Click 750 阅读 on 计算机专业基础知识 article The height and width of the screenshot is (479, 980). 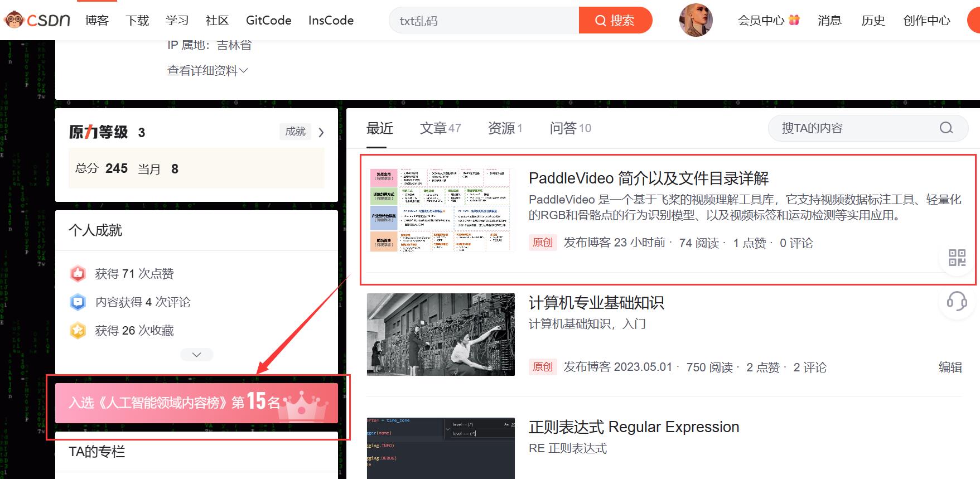pos(709,367)
